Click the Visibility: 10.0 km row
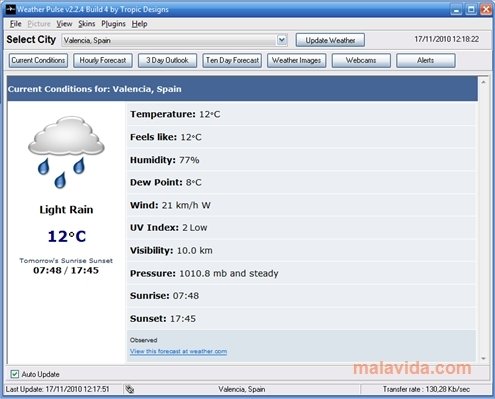Screen dimensions: 495x399 [301, 250]
